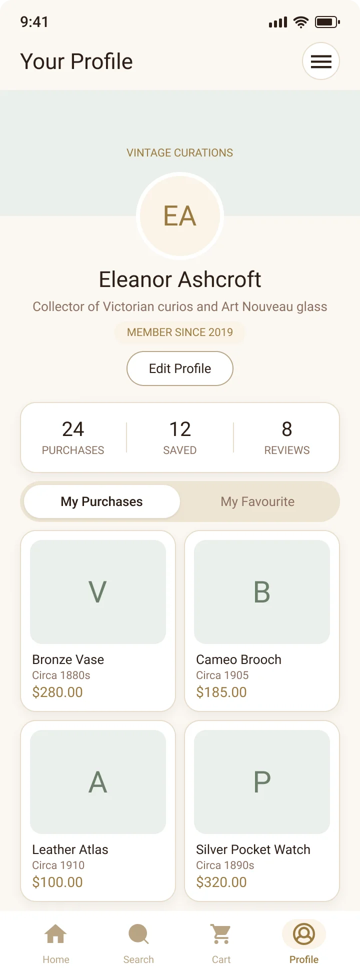The width and height of the screenshot is (360, 980).
Task: Tap the Home icon in bottom navigation
Action: (56, 934)
